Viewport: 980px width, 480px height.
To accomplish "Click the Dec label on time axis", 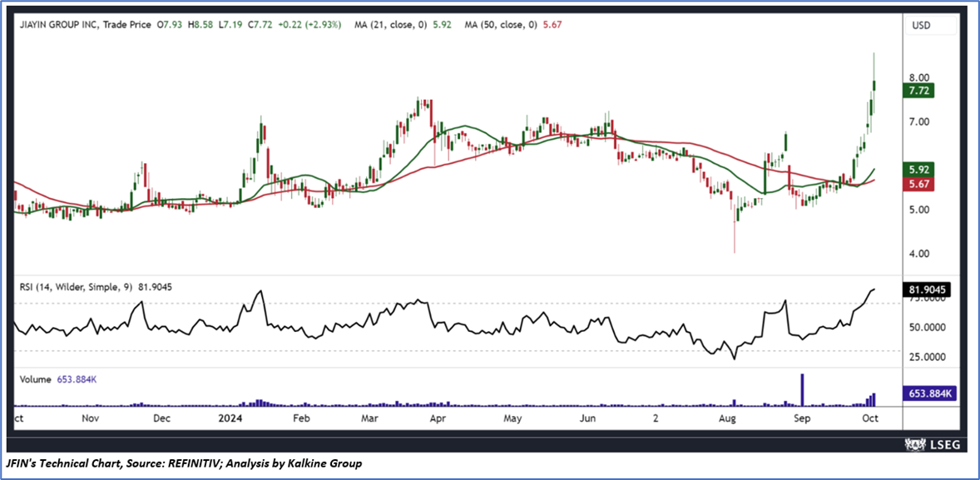I will pos(162,417).
